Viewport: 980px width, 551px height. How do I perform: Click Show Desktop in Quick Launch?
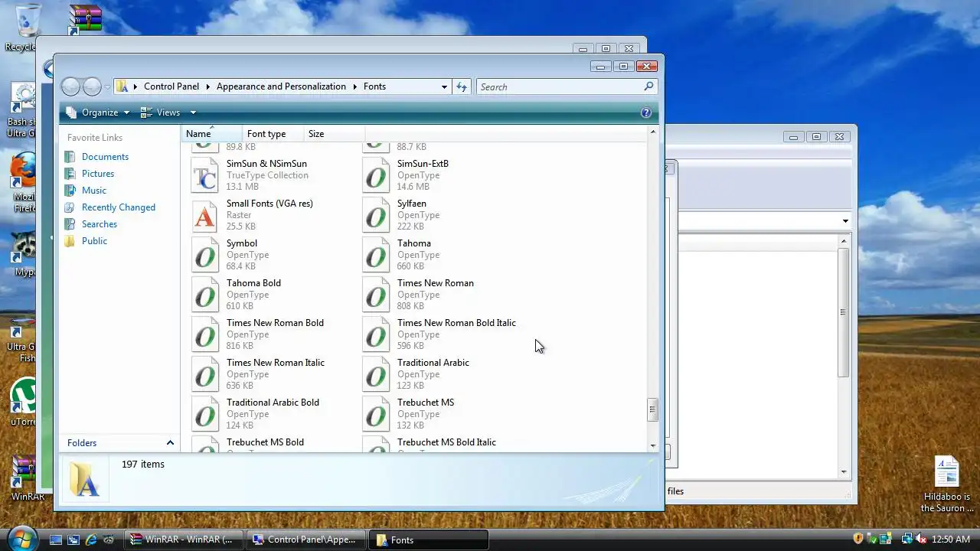point(56,540)
